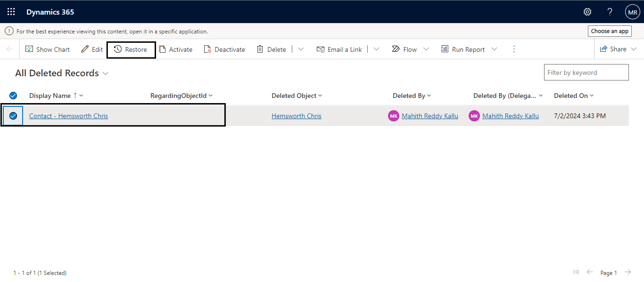Click Restore in the command bar
Image resolution: width=644 pixels, height=282 pixels.
(131, 49)
